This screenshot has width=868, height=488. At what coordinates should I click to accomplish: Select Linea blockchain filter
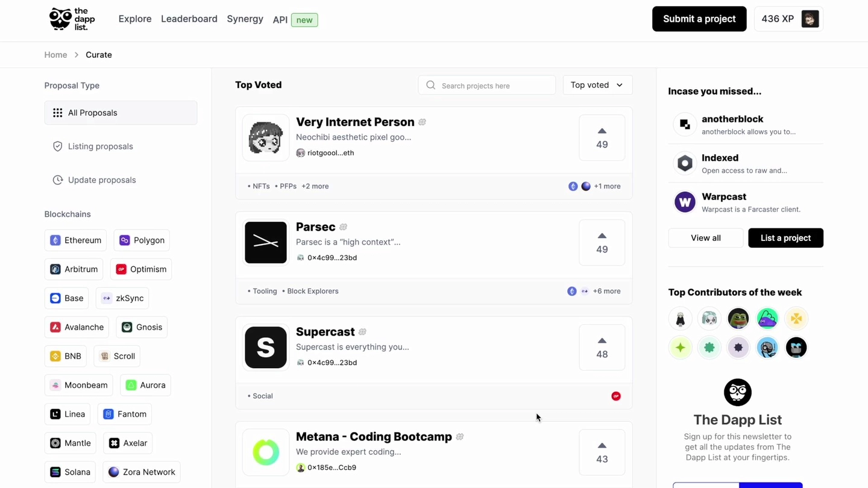coord(68,414)
